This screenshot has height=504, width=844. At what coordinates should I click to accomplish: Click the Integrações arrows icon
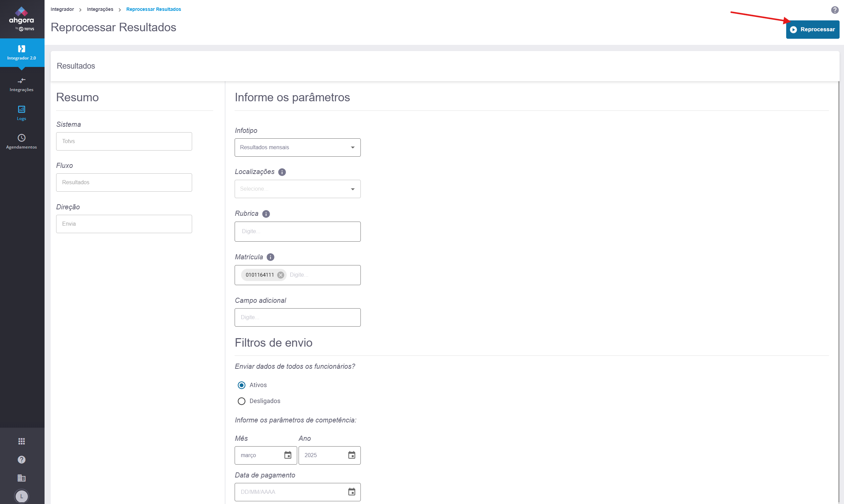tap(21, 81)
